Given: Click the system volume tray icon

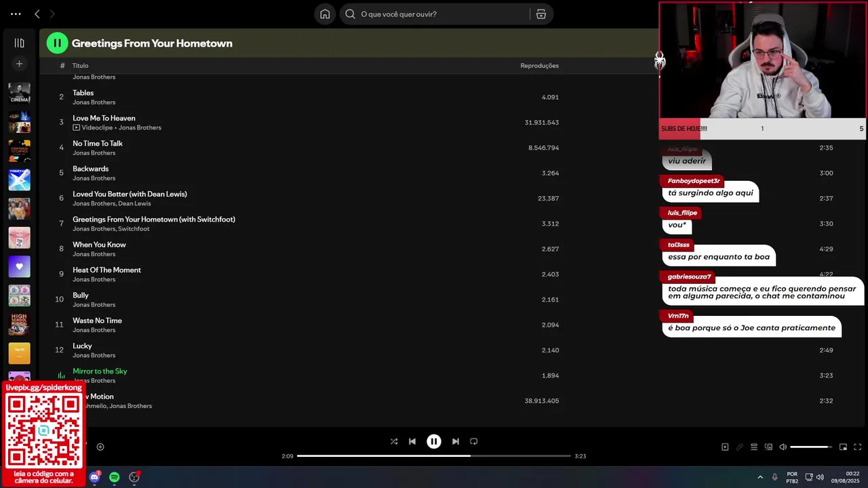Looking at the screenshot, I should 820,477.
